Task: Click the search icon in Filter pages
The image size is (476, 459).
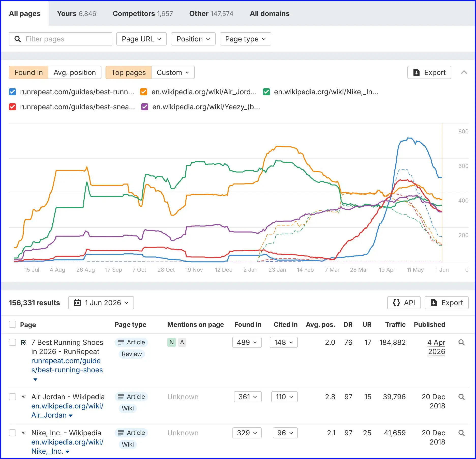Action: (x=18, y=39)
